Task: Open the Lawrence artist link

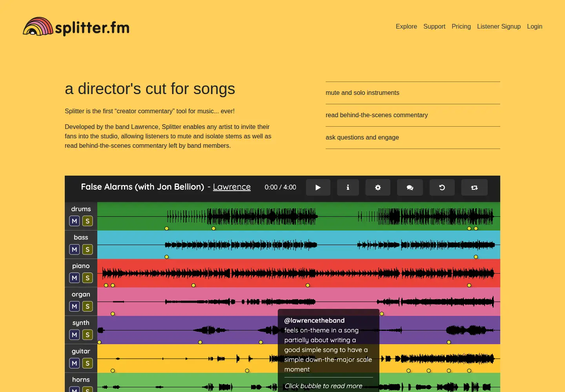Action: [232, 187]
